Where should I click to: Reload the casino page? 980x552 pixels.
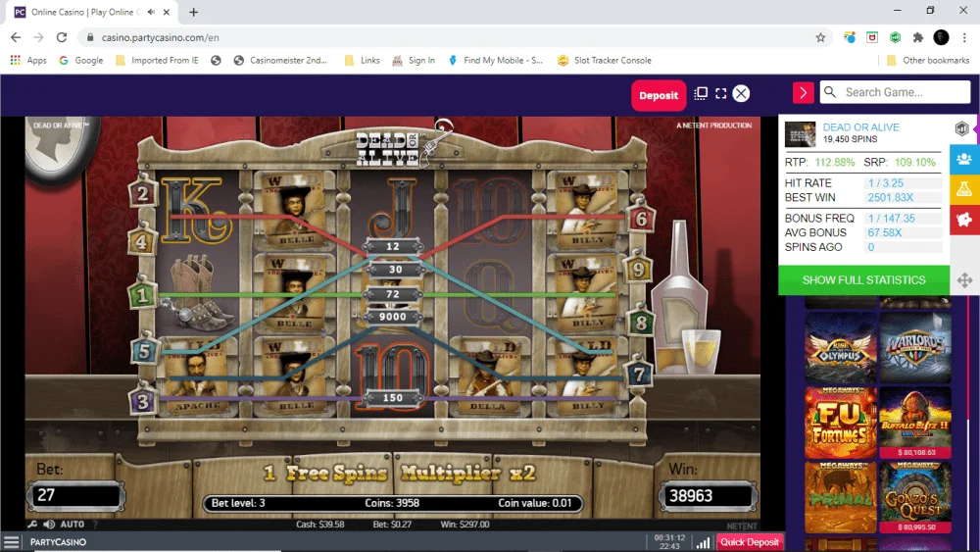[61, 37]
